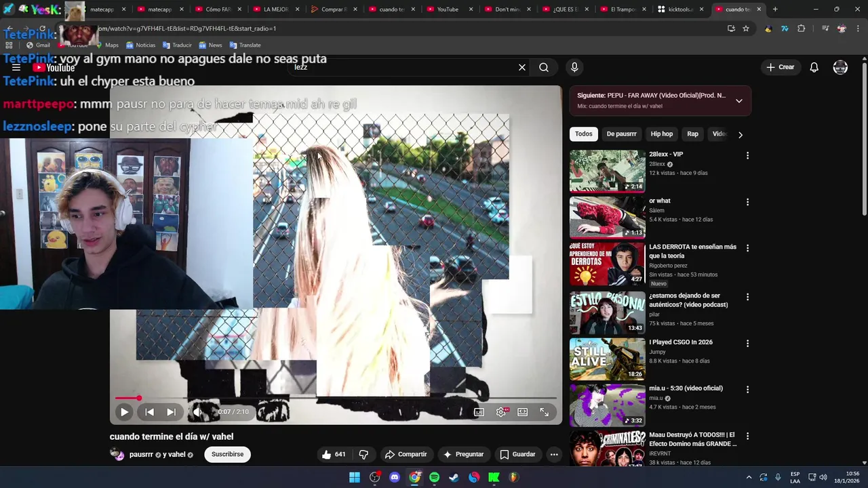The height and width of the screenshot is (488, 868).
Task: Open options for 28lexx - VIP video
Action: (x=747, y=155)
